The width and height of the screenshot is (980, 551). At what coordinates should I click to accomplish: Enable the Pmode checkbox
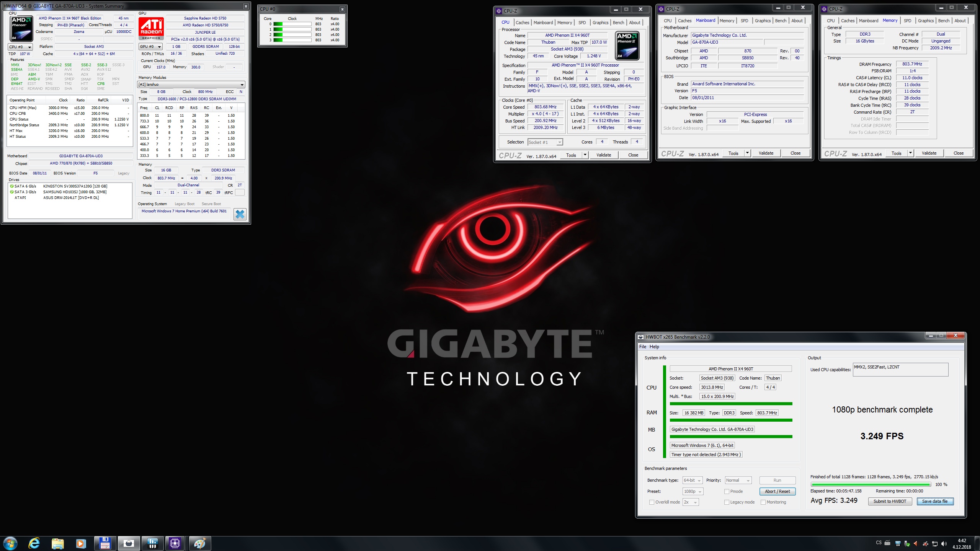(727, 491)
